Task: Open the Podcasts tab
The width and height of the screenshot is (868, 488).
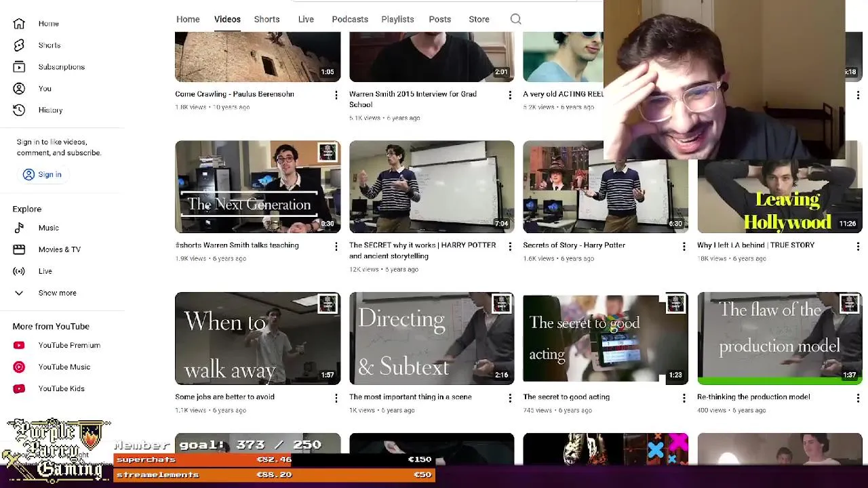Action: tap(350, 19)
